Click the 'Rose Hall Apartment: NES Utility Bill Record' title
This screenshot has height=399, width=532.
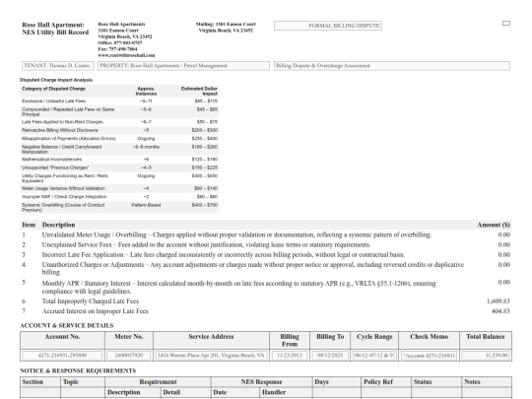55,29
